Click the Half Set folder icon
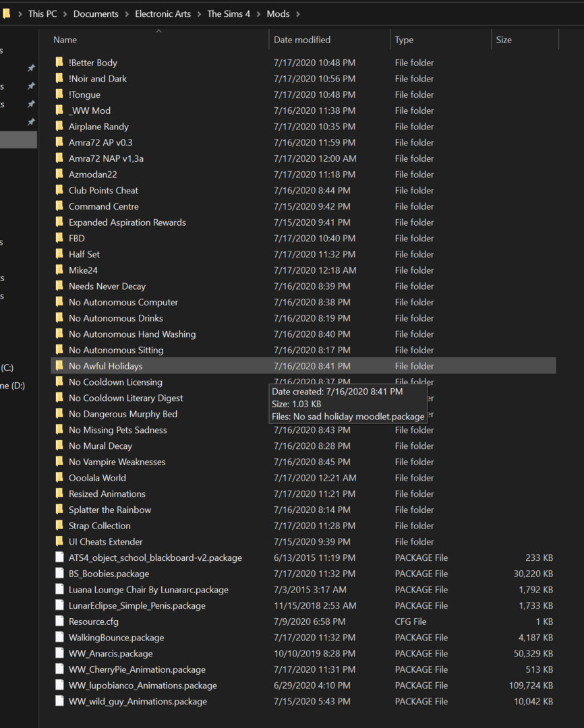 59,254
